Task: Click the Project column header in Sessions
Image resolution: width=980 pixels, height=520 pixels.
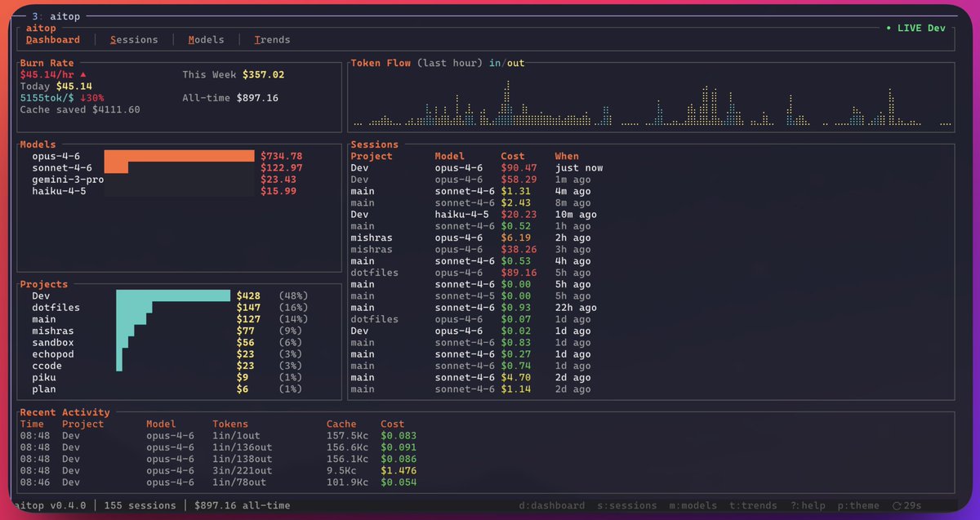Action: [x=372, y=156]
